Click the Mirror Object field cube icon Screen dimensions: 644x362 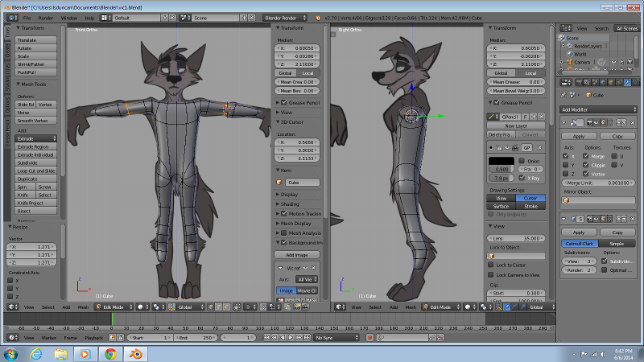(x=567, y=200)
